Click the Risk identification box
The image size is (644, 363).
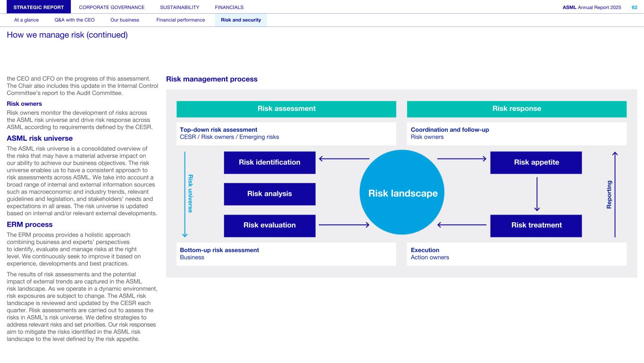[x=269, y=162]
